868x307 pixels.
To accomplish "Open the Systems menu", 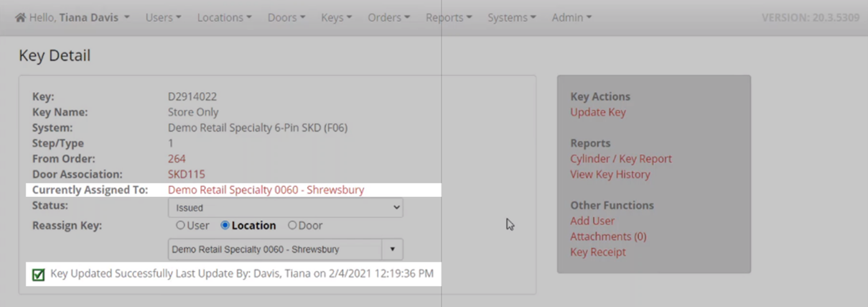I will point(512,17).
